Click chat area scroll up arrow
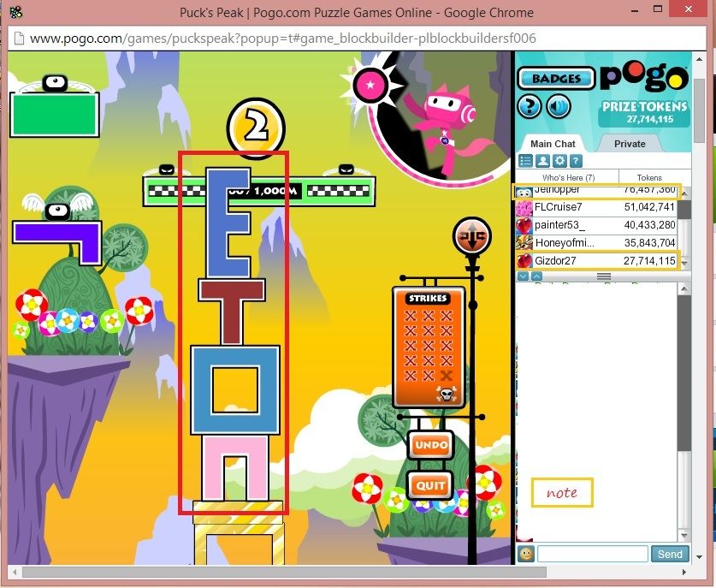 pyautogui.click(x=684, y=288)
